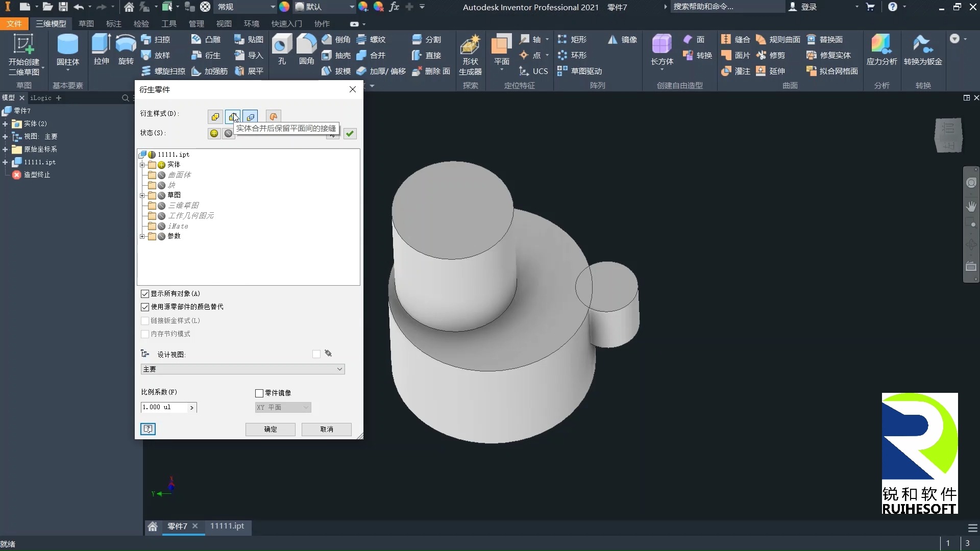Click the 比例系数 input field
Viewport: 980px width, 551px height.
164,407
